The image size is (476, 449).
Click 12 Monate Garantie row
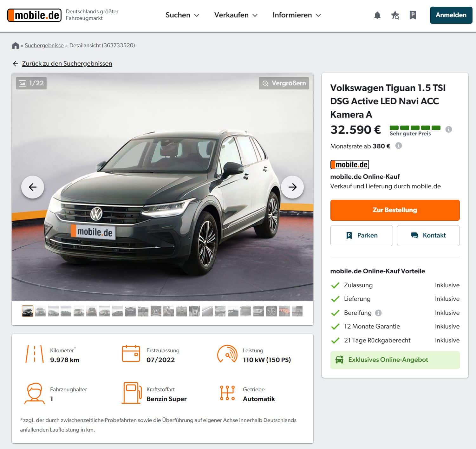(x=395, y=327)
